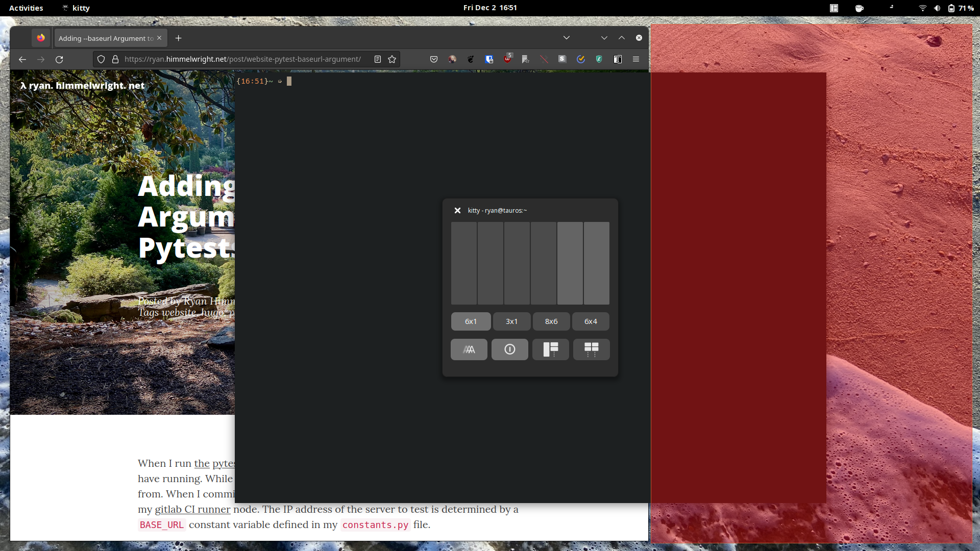
Task: Choose the 8x6 grid preset
Action: (x=551, y=321)
